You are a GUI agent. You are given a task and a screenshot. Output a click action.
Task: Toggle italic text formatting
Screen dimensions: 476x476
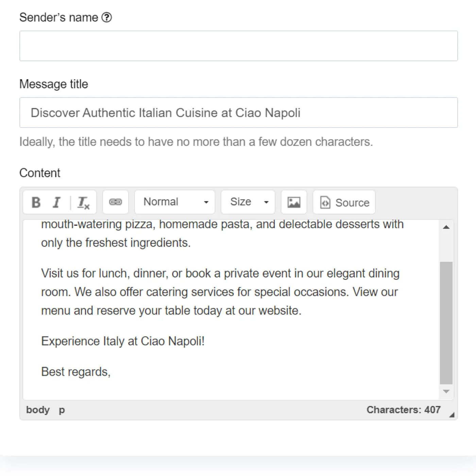pos(56,202)
